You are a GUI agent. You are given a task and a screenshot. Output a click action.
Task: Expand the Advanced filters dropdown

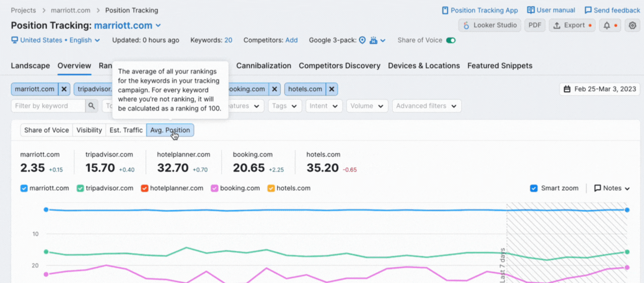(x=427, y=106)
